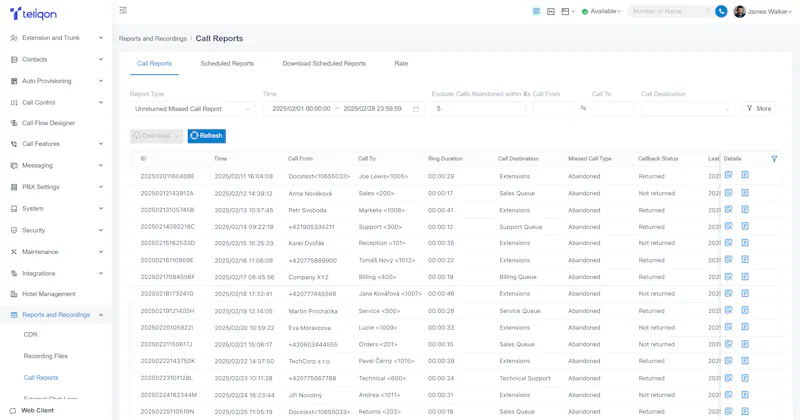This screenshot has height=420, width=800.
Task: Open call log for Petr Svoboda row
Action: click(x=745, y=209)
